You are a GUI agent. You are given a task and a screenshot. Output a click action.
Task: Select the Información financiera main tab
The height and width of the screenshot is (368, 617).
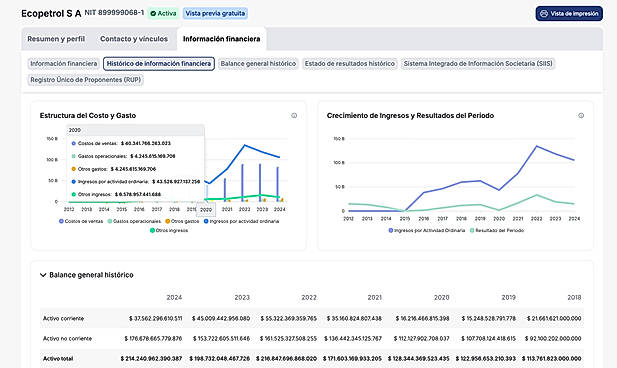pos(222,39)
